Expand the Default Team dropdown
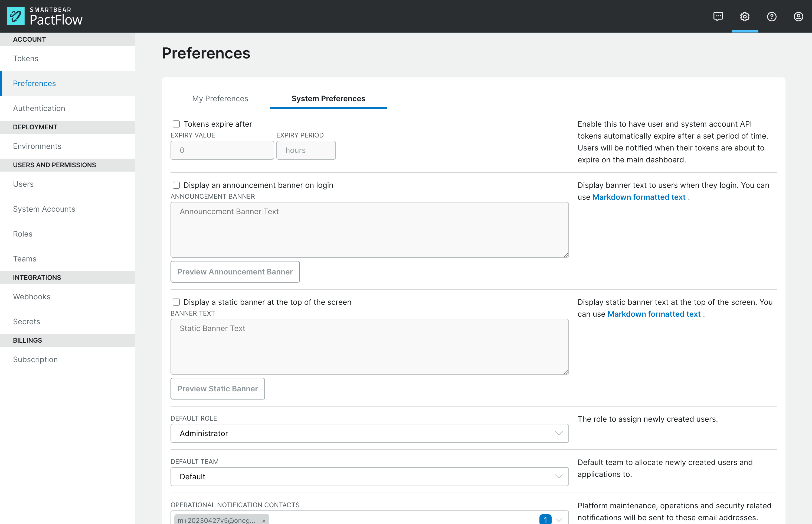The image size is (812, 524). 369,476
